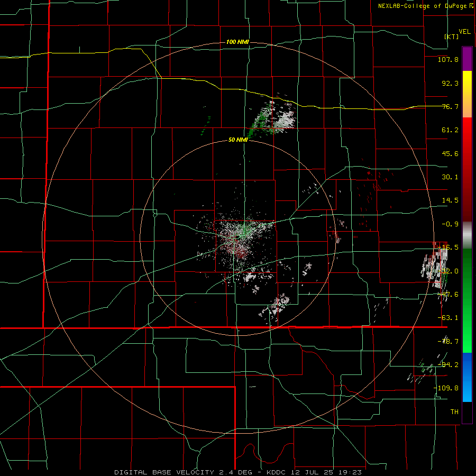
Task: Pick the yellow-orange segment of velocity color bar
Action: point(467,94)
